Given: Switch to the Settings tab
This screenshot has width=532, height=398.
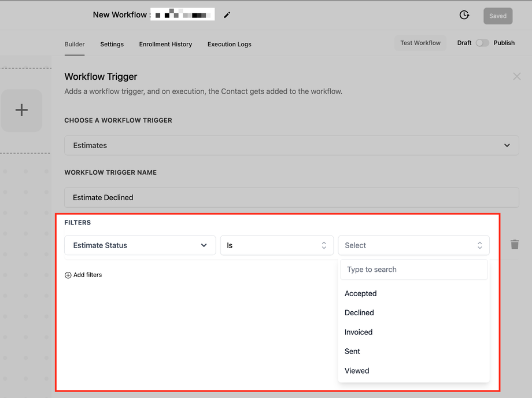Looking at the screenshot, I should coord(112,44).
